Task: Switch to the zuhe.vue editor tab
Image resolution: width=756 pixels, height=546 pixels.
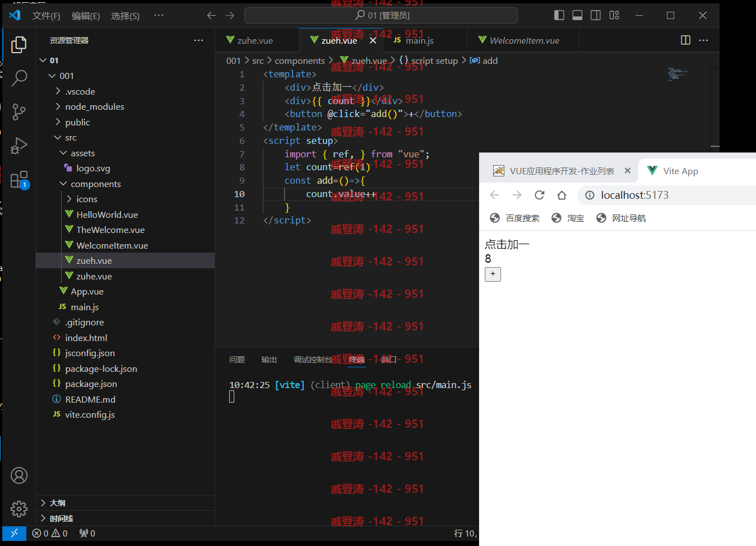Action: tap(257, 40)
